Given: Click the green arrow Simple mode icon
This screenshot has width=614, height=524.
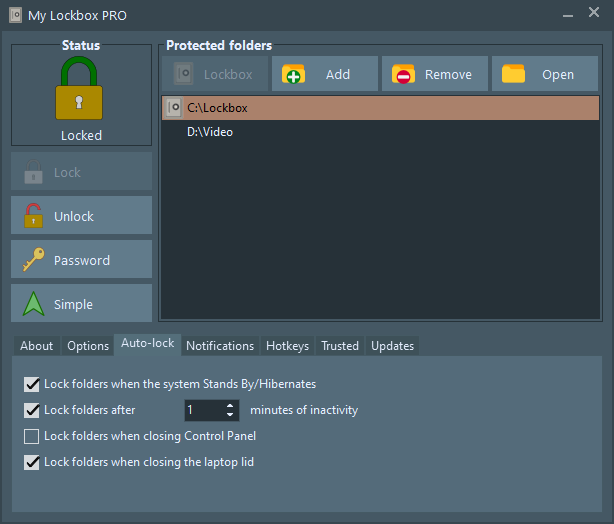Looking at the screenshot, I should (x=33, y=304).
